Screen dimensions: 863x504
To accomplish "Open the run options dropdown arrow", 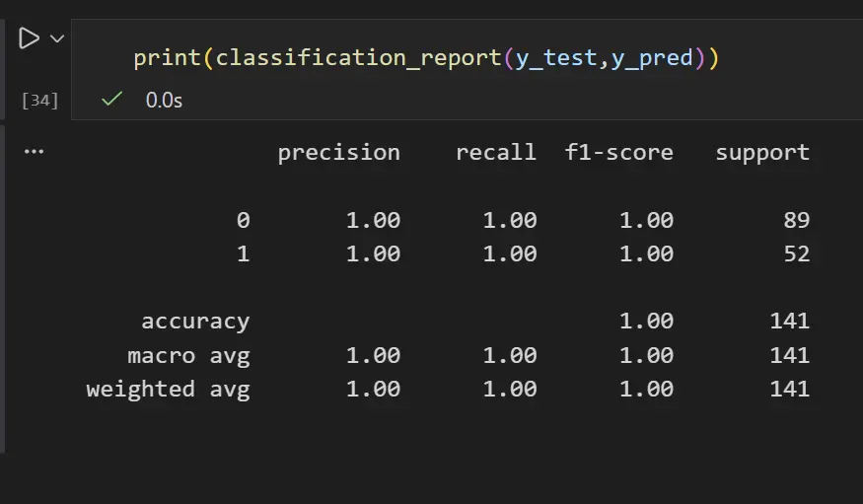I will (56, 38).
